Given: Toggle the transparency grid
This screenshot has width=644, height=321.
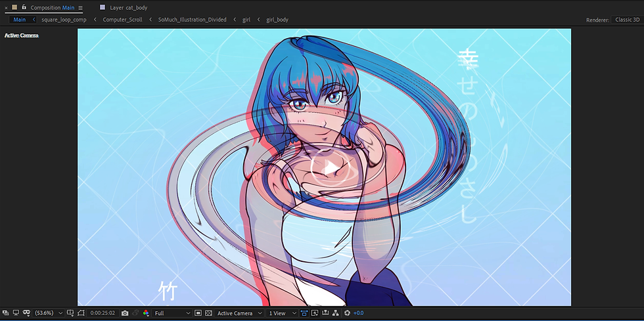Looking at the screenshot, I should (208, 312).
